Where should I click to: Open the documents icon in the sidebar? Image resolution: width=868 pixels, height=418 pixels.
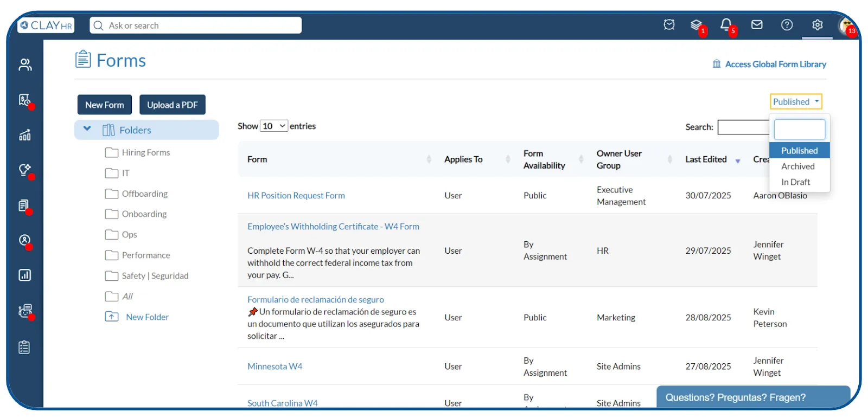[24, 205]
